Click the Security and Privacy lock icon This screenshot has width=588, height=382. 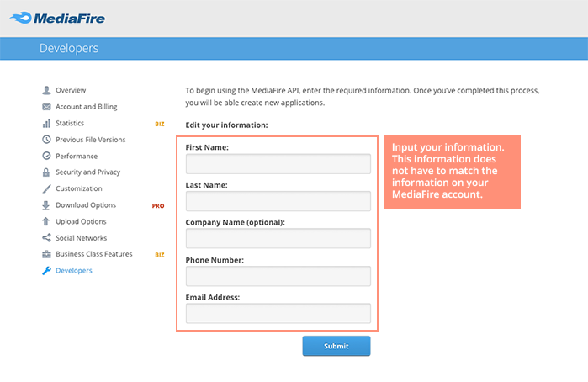[x=47, y=172]
